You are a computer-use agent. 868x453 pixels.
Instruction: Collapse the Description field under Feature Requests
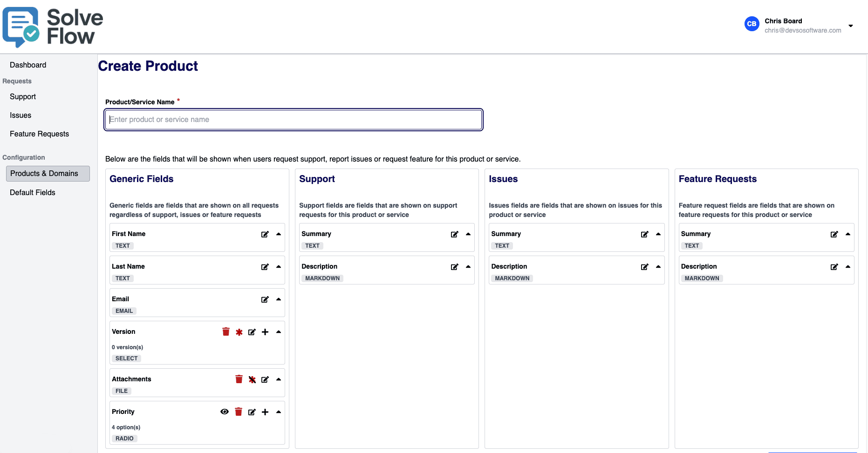[x=848, y=267]
